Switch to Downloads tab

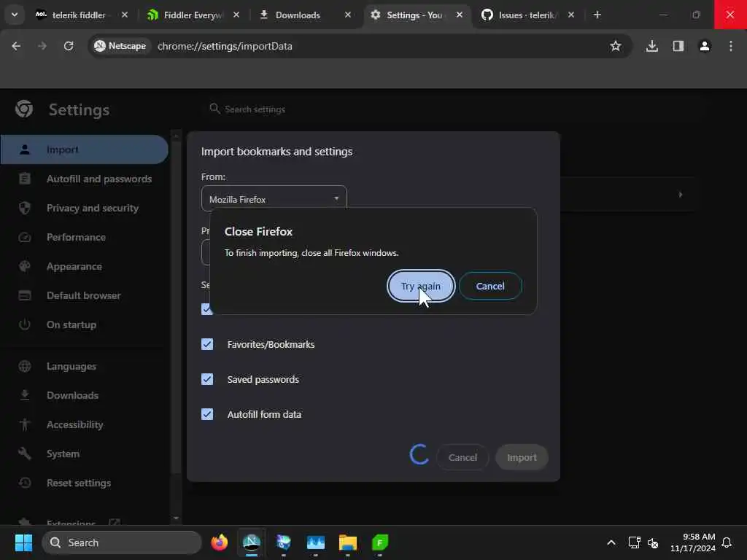click(x=298, y=15)
